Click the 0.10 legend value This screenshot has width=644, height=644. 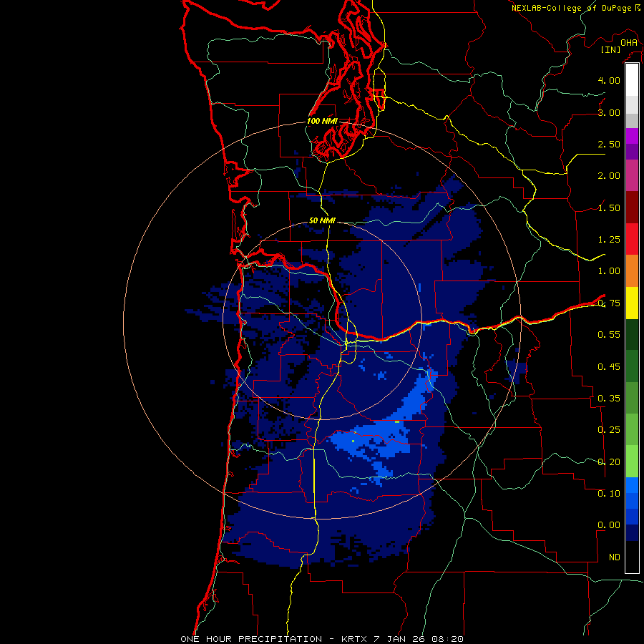(x=609, y=494)
